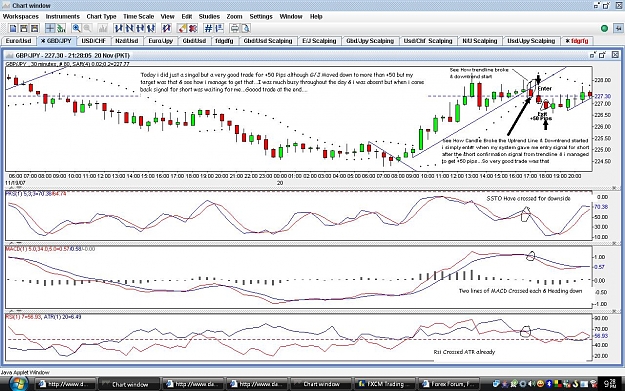Click the taskbar clock
Viewport: 625px width, 391px height.
pyautogui.click(x=611, y=384)
